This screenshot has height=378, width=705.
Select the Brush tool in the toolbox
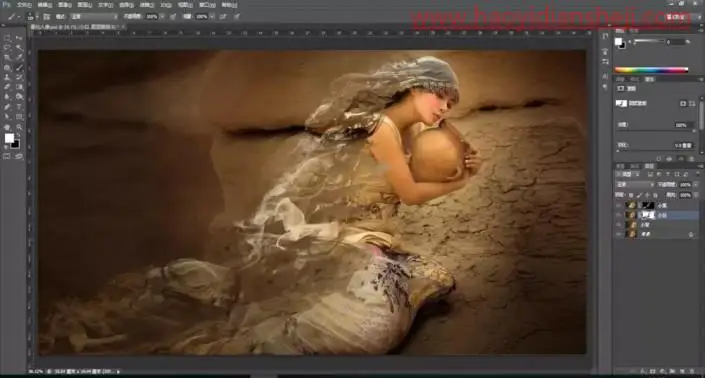click(19, 67)
